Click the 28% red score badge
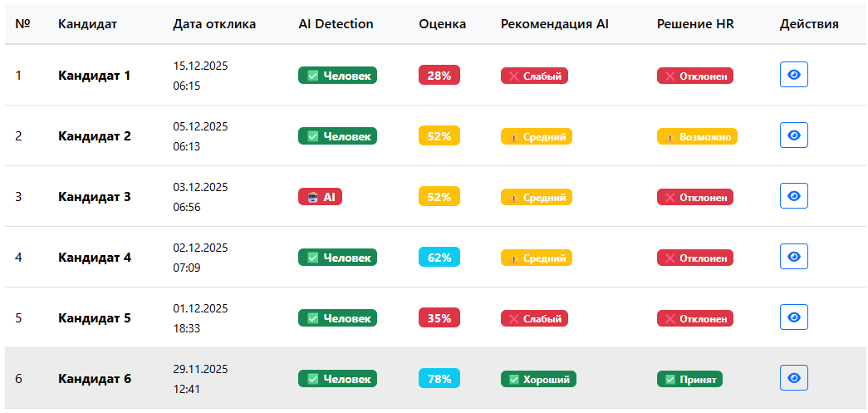The height and width of the screenshot is (413, 868). tap(439, 76)
